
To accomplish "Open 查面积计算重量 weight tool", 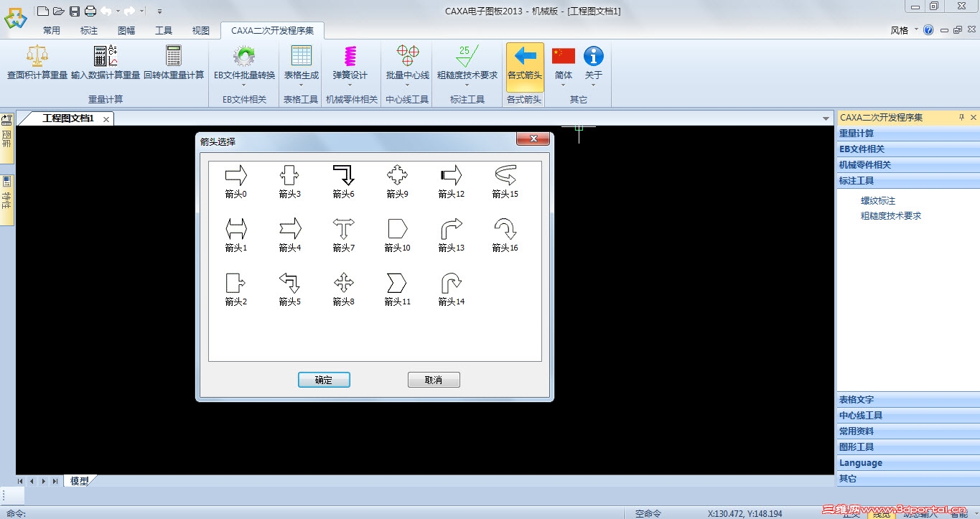I will point(37,62).
